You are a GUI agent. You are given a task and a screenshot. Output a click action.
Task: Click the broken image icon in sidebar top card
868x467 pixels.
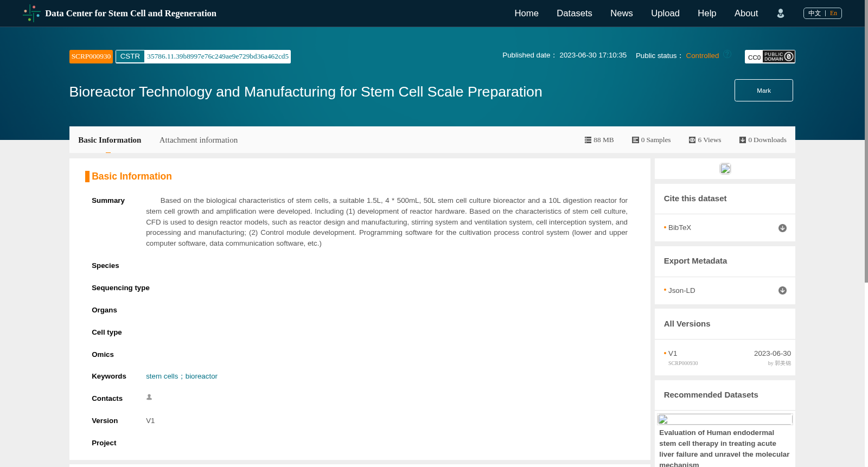[x=725, y=169]
